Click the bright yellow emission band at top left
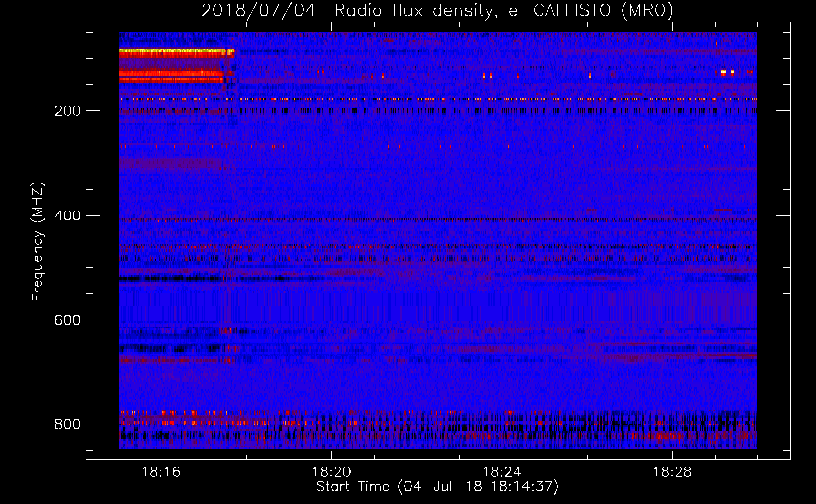Viewport: 816px width, 504px height. tap(176, 51)
